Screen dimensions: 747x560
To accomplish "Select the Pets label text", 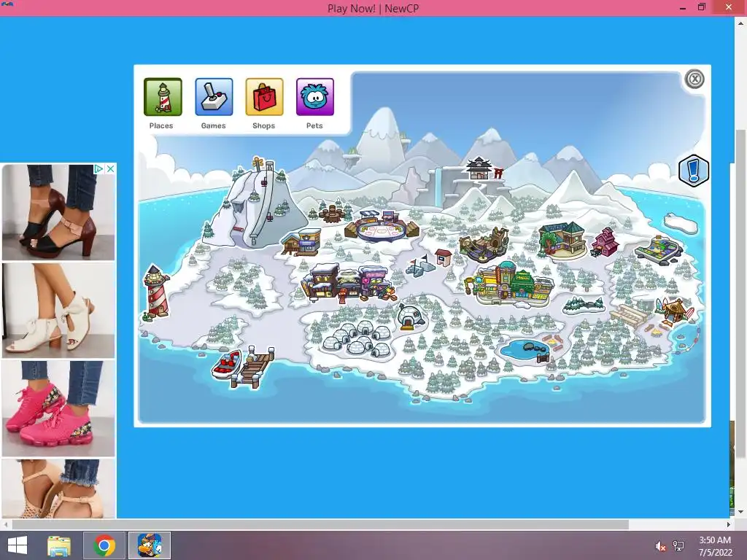I will (x=314, y=125).
